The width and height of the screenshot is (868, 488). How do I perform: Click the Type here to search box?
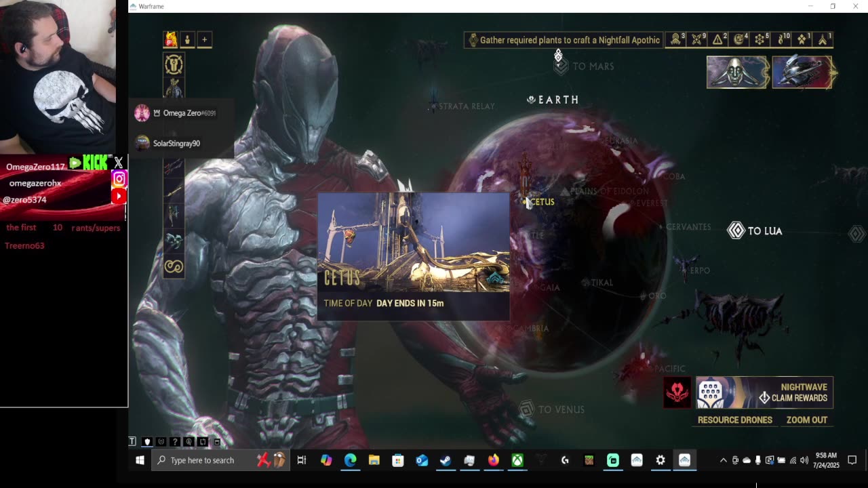click(x=222, y=460)
